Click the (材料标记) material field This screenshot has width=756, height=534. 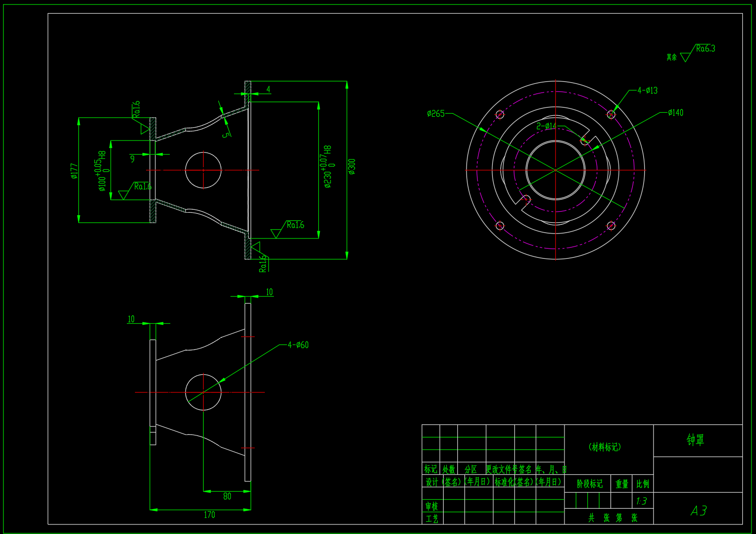tap(605, 447)
